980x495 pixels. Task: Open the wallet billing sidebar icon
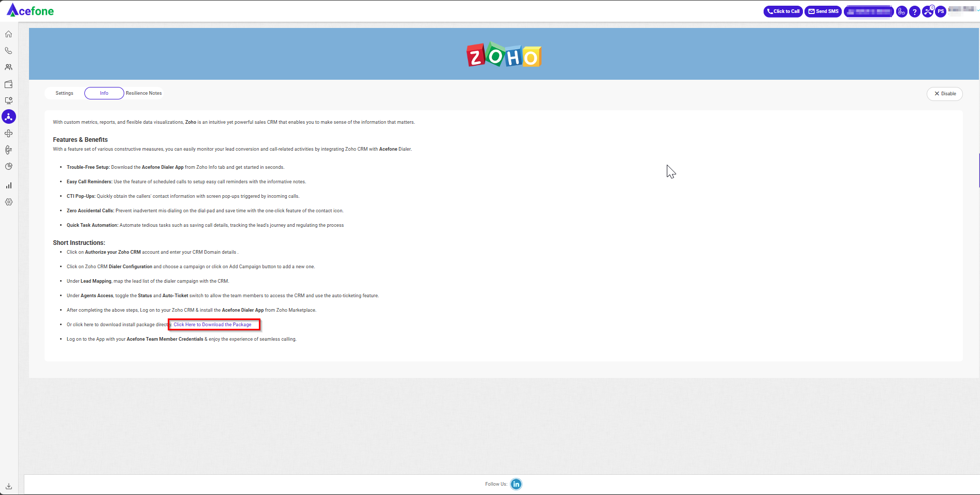9,84
